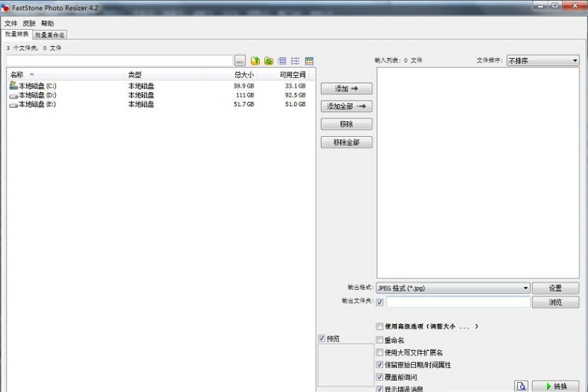Click the 添加 button
588x392 pixels.
click(x=346, y=89)
